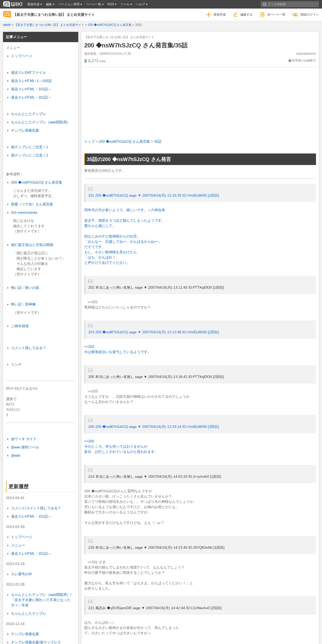Click the orange @ site icon beside the wiki title
This screenshot has height=644, width=322.
pos(7,15)
